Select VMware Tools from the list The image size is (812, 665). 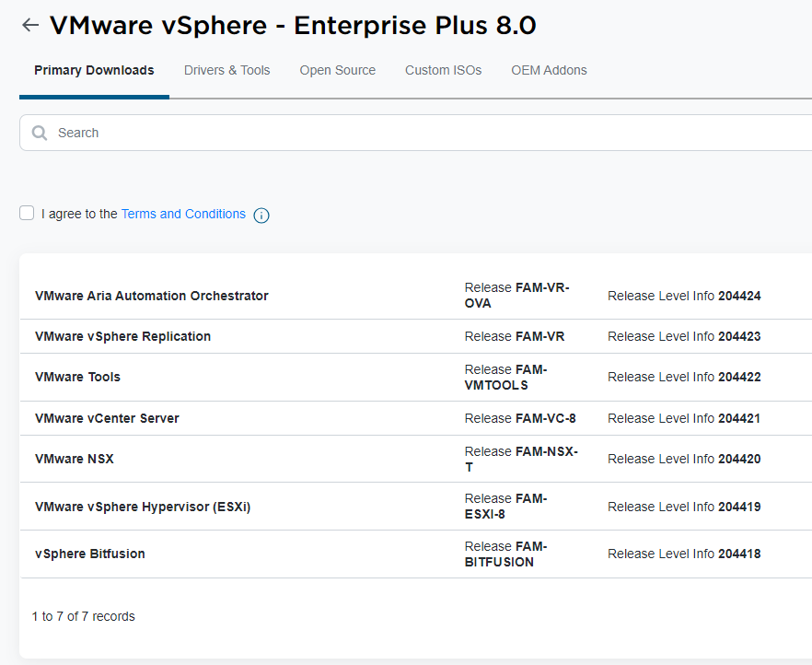[77, 377]
